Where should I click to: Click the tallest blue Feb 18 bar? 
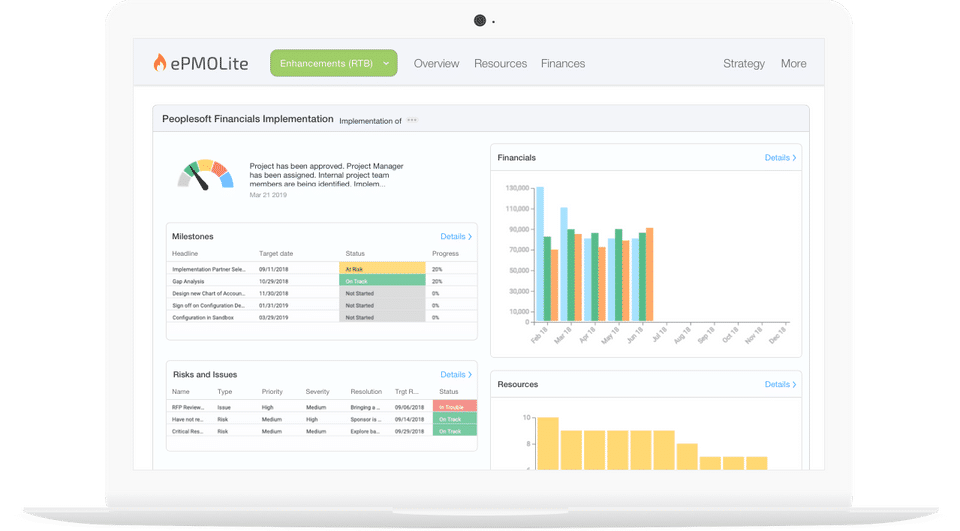tap(540, 254)
